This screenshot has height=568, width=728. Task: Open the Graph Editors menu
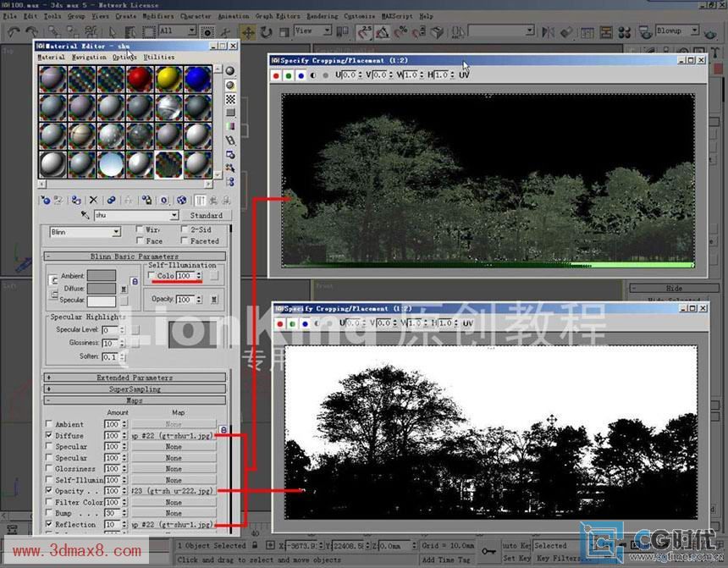(x=278, y=16)
